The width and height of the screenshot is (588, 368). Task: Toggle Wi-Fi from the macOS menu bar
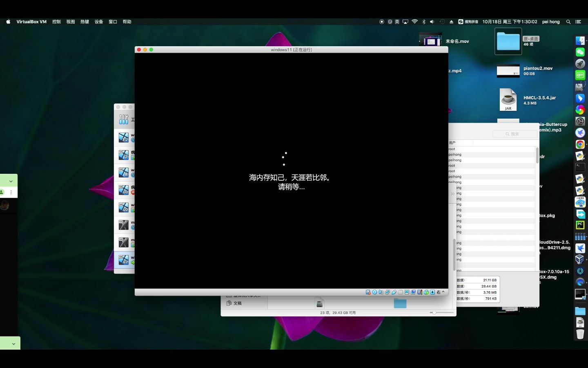coord(414,22)
